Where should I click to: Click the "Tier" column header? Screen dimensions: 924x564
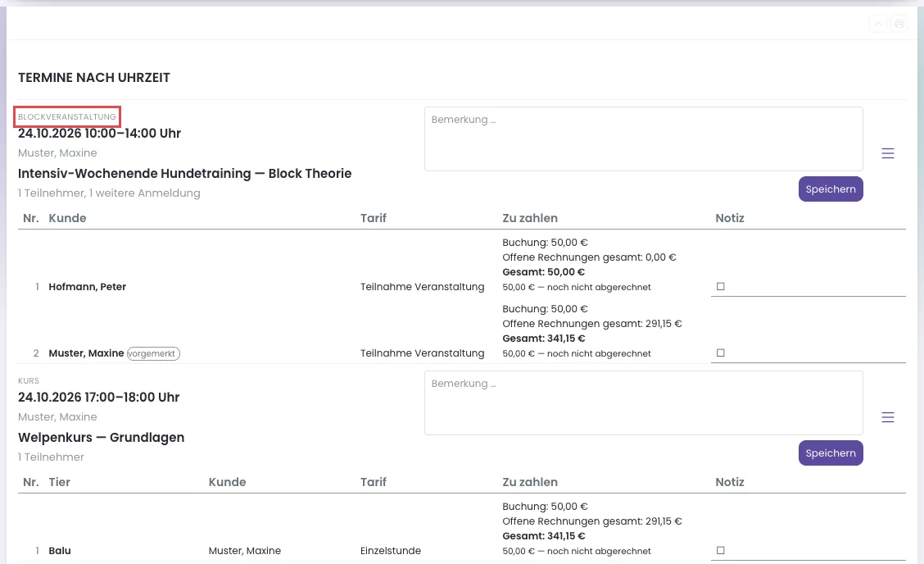tap(60, 482)
